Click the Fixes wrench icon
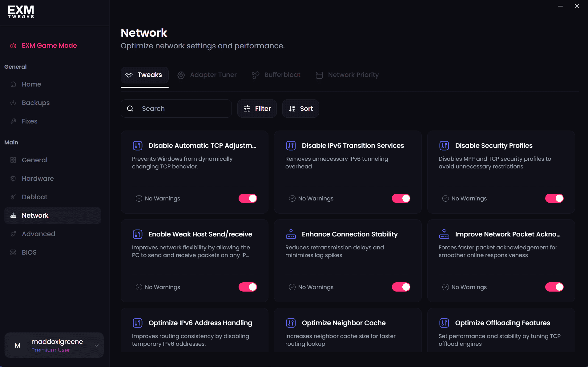The width and height of the screenshot is (588, 367). point(13,121)
